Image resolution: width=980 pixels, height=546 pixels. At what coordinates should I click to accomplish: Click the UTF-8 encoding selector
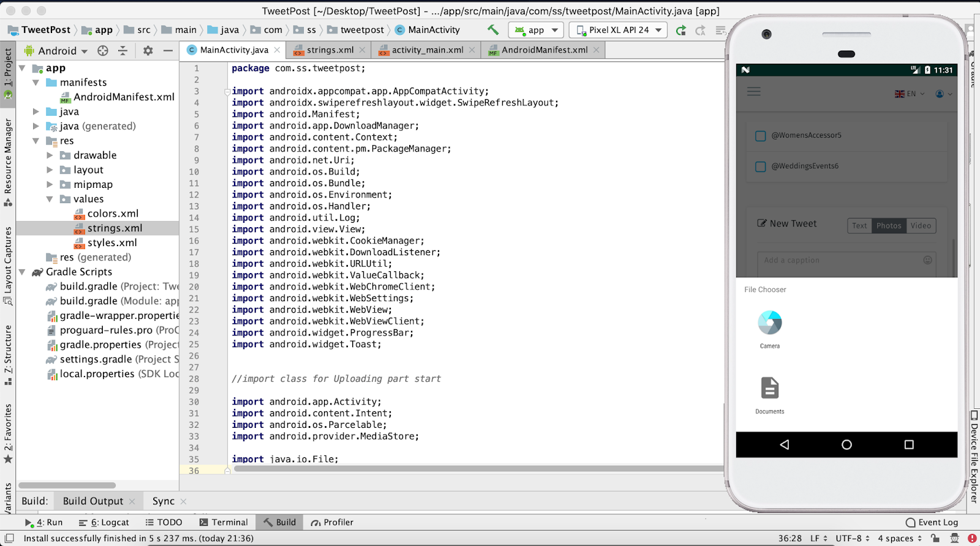point(853,539)
